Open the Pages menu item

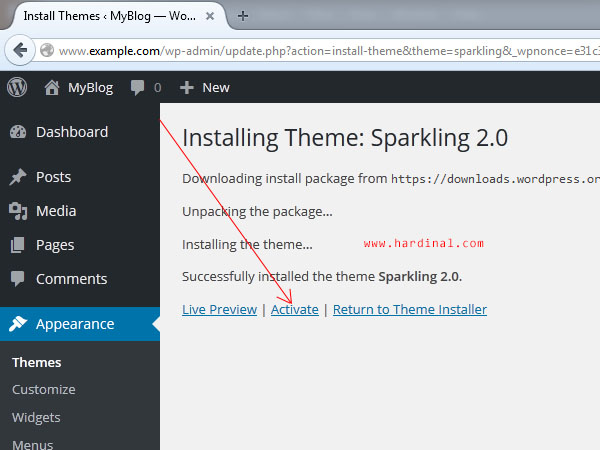click(x=80, y=245)
